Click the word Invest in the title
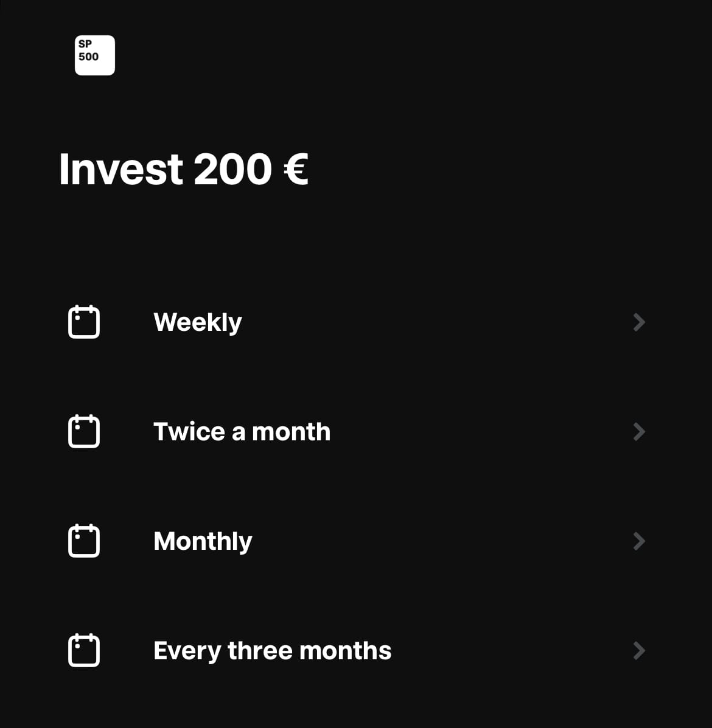The width and height of the screenshot is (712, 728). point(121,169)
